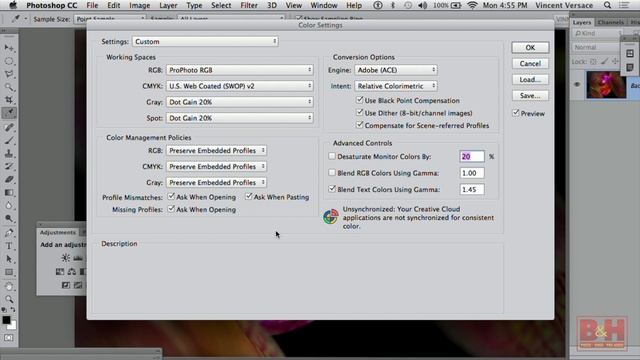This screenshot has height=360, width=640.
Task: Add a Levels adjustment
Action: coord(78,258)
